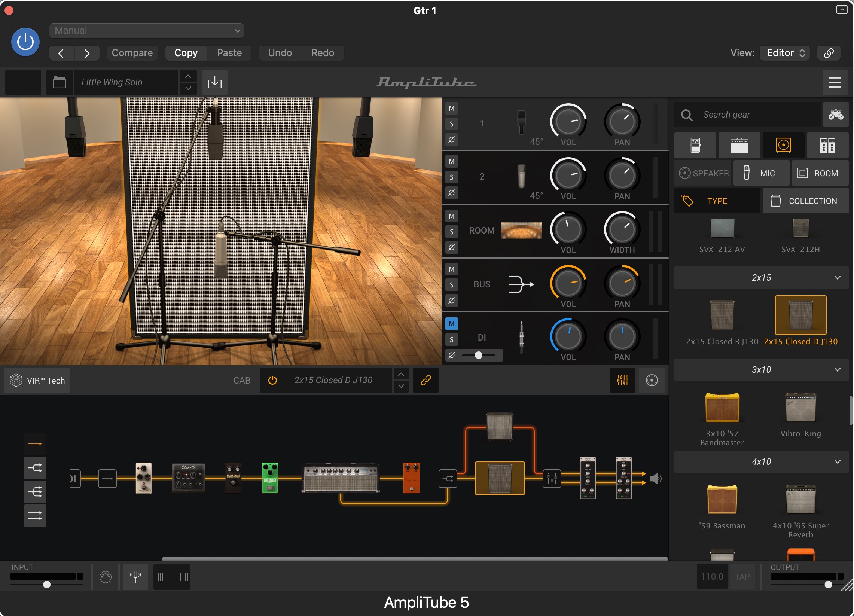Image resolution: width=854 pixels, height=616 pixels.
Task: Select the noise gate pedal in chain
Action: [x=143, y=478]
